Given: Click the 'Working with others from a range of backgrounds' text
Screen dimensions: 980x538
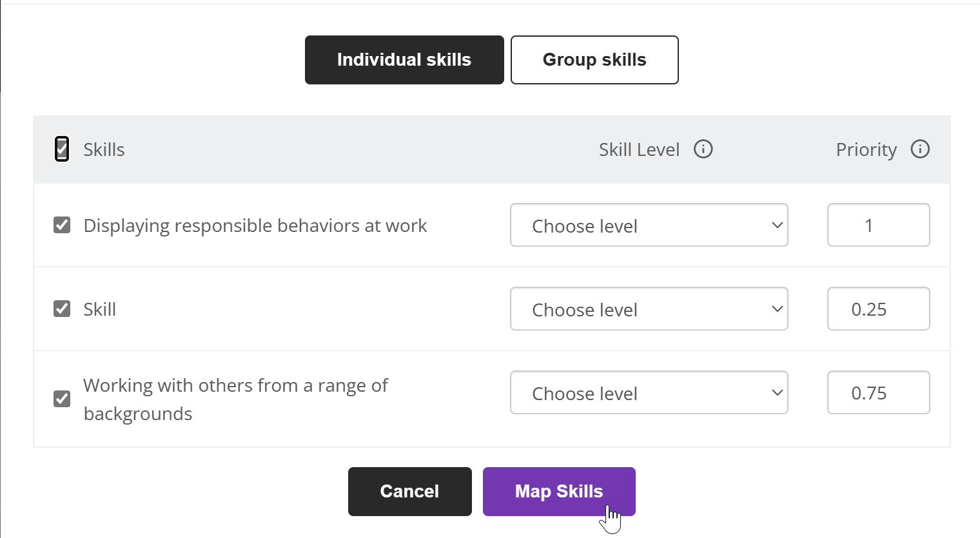Looking at the screenshot, I should pyautogui.click(x=235, y=399).
